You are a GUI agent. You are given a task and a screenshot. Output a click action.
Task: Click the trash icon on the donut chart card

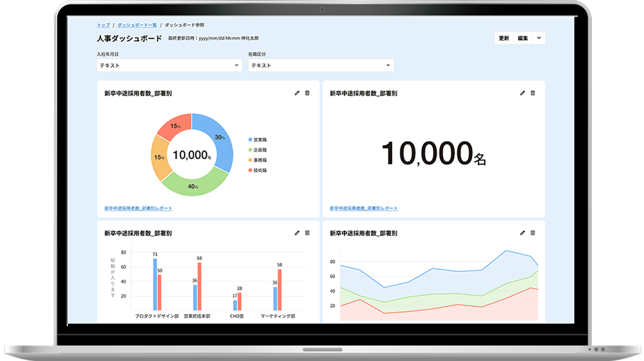coord(307,93)
